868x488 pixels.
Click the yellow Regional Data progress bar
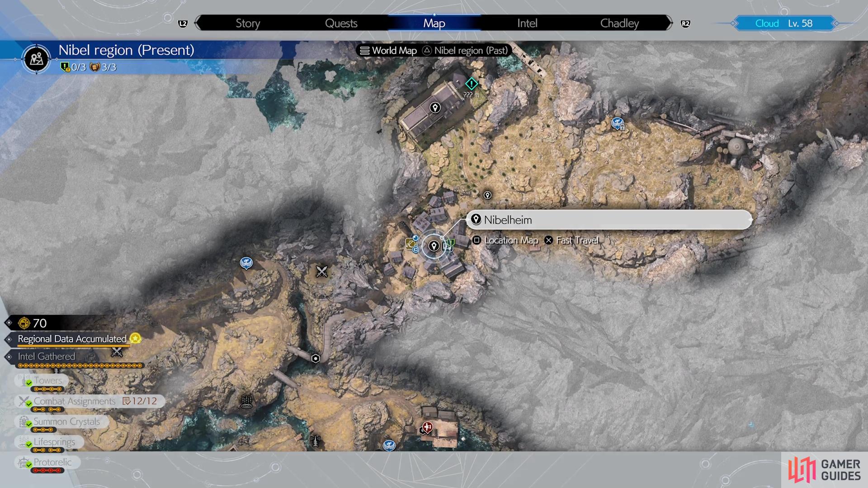tap(73, 346)
